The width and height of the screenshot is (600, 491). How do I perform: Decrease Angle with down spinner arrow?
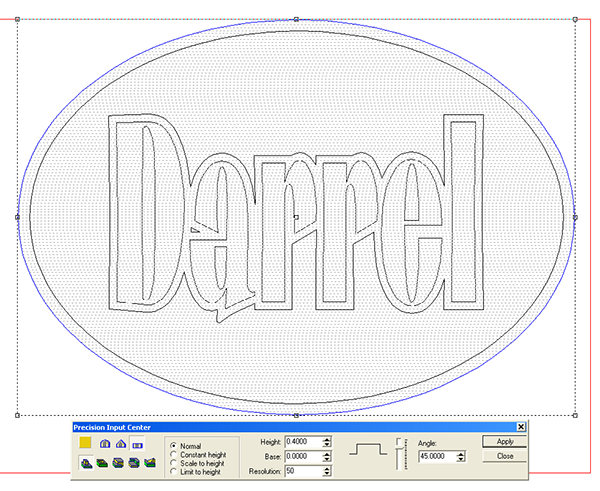tap(461, 459)
